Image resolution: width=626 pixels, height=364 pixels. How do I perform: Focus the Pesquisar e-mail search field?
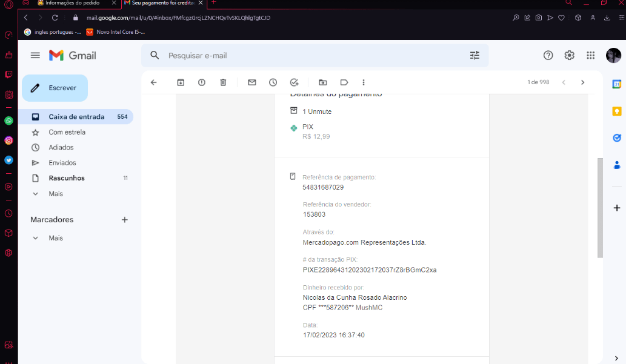tap(315, 56)
